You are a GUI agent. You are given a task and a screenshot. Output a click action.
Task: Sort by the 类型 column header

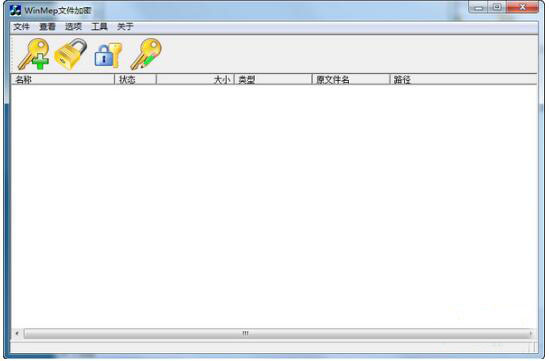tap(273, 79)
